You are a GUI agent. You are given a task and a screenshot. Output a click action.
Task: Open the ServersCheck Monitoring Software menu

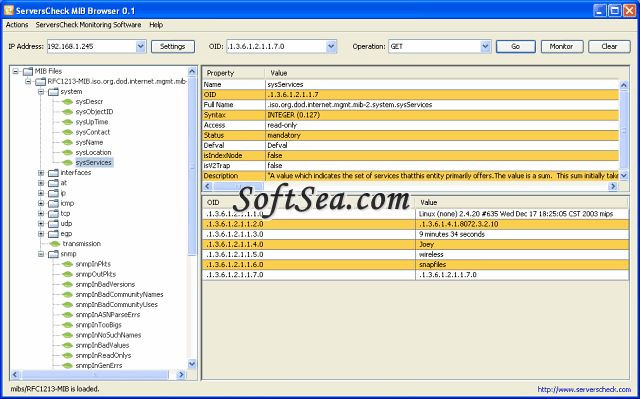tap(88, 25)
